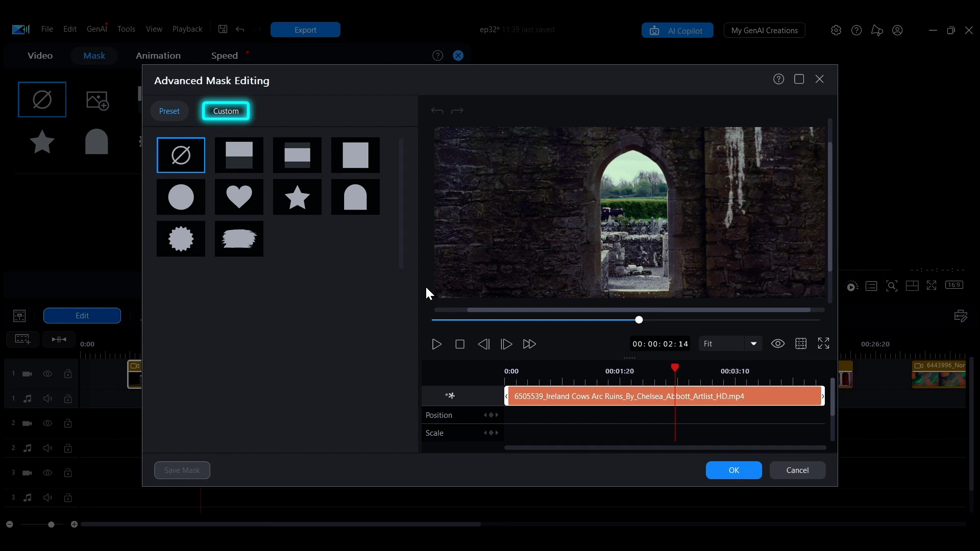Toggle grid lines in preview
Screen dimensions: 980x551
(x=801, y=344)
